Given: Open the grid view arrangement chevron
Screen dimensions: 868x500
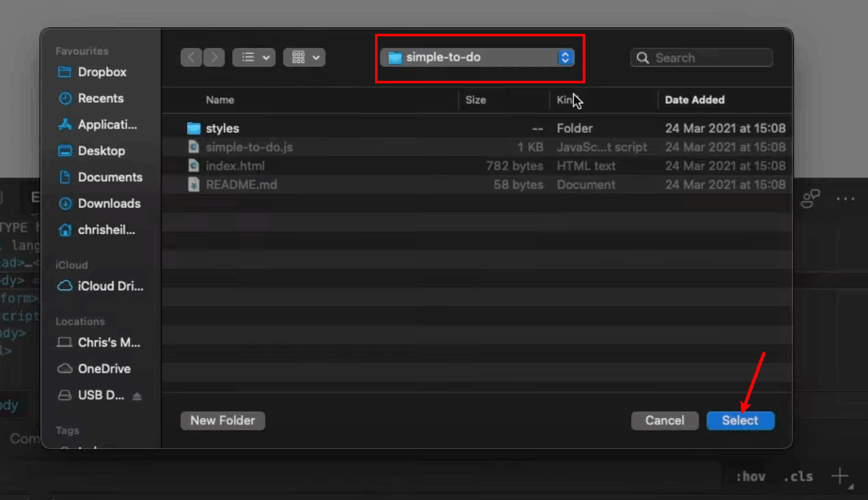Looking at the screenshot, I should click(317, 57).
